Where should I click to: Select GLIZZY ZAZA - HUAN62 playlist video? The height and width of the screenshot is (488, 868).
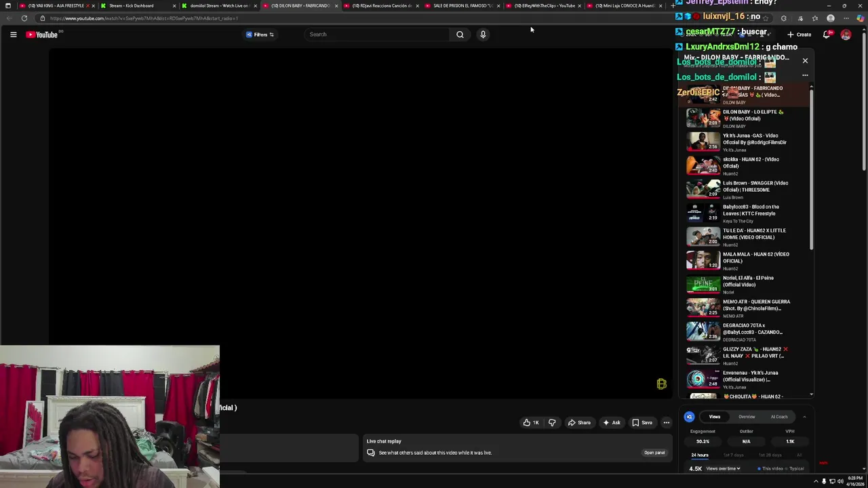point(745,356)
